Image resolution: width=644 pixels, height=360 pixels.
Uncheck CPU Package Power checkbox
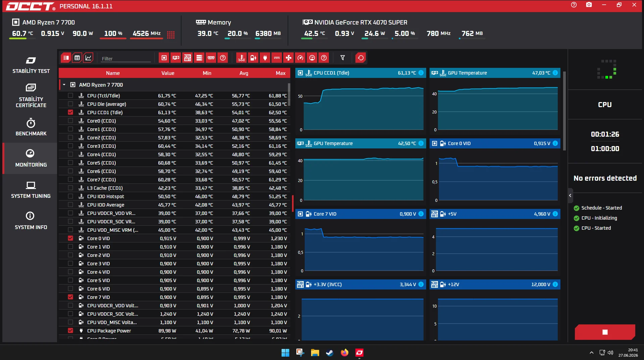coord(70,330)
